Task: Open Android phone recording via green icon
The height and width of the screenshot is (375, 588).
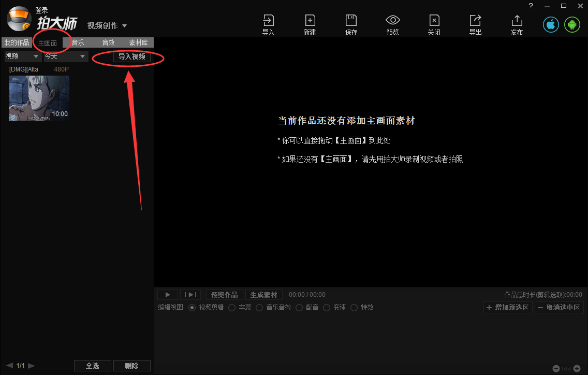Action: 572,24
